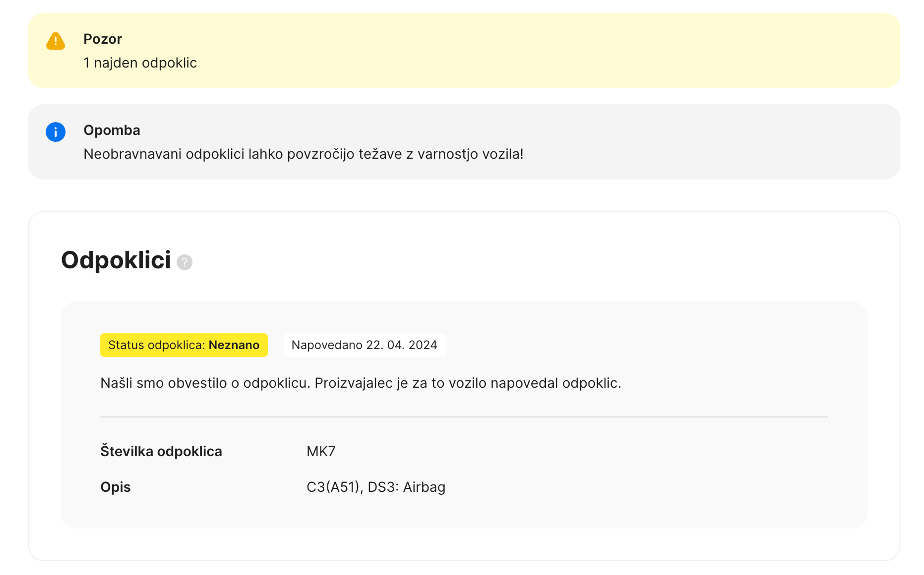This screenshot has height=575, width=924.
Task: Click the Opis label
Action: click(115, 487)
